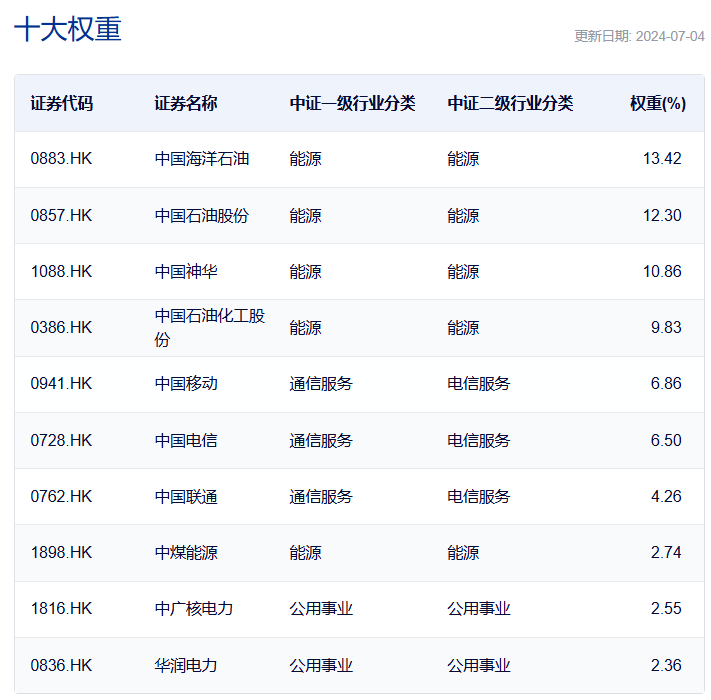Select stock name 华润电力

186,666
